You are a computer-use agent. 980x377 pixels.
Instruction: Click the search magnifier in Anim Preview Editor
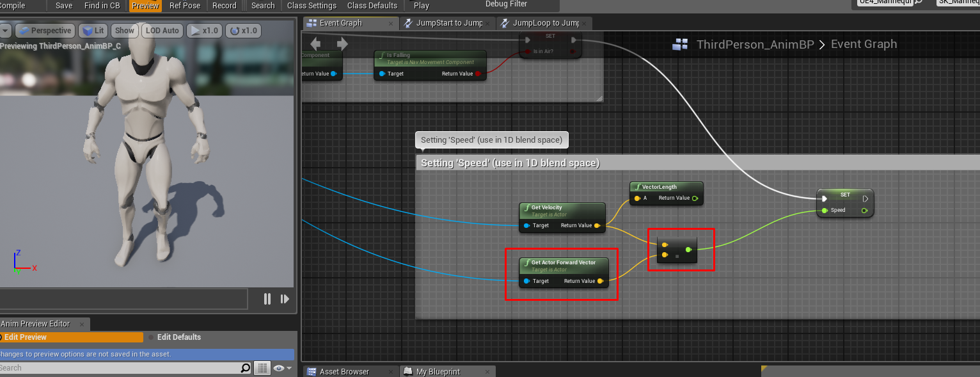pos(246,368)
